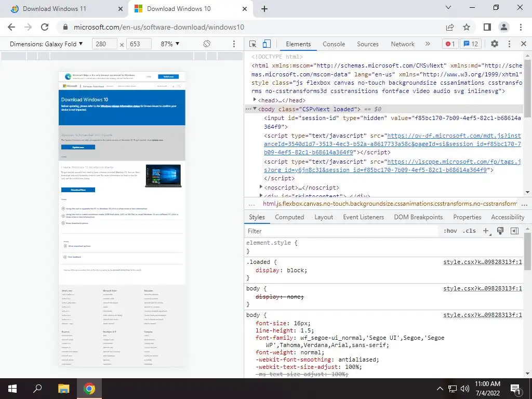Open more device toolbar options
This screenshot has width=532, height=399.
coord(234,44)
